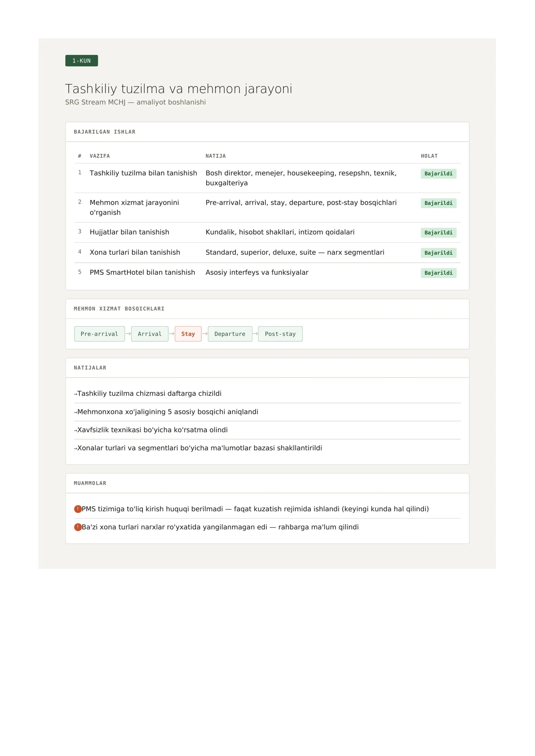535x756 pixels.
Task: Click the NATIJALAR section header
Action: (x=90, y=367)
